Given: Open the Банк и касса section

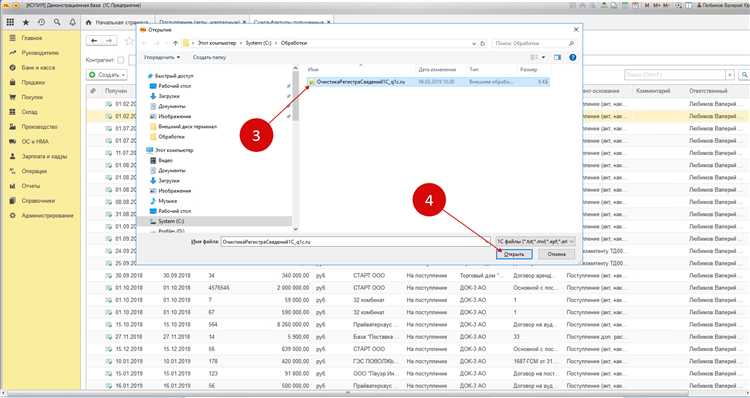Looking at the screenshot, I should click(38, 67).
